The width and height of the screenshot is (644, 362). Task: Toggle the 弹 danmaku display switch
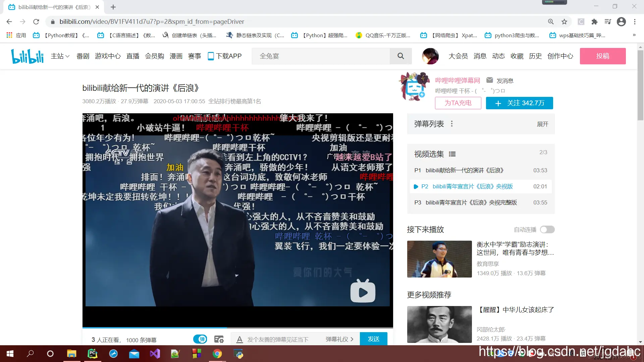(200, 339)
